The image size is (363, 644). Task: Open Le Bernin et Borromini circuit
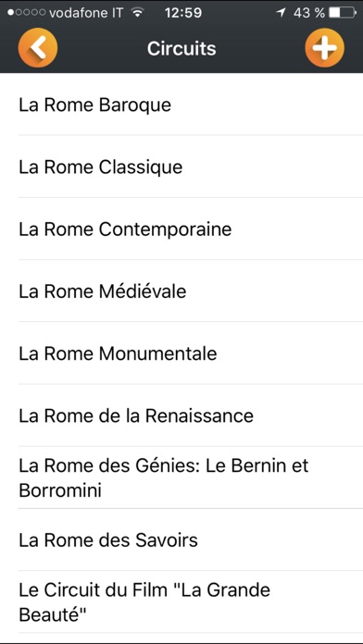click(181, 477)
